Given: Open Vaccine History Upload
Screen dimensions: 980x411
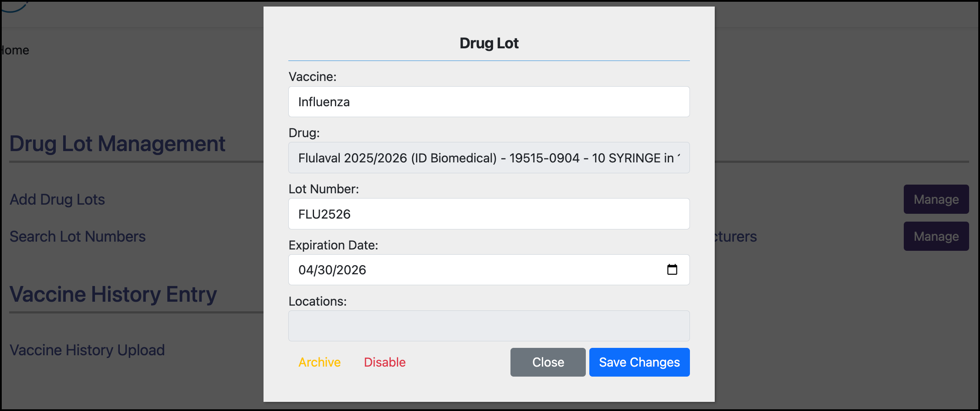Looking at the screenshot, I should click(87, 350).
